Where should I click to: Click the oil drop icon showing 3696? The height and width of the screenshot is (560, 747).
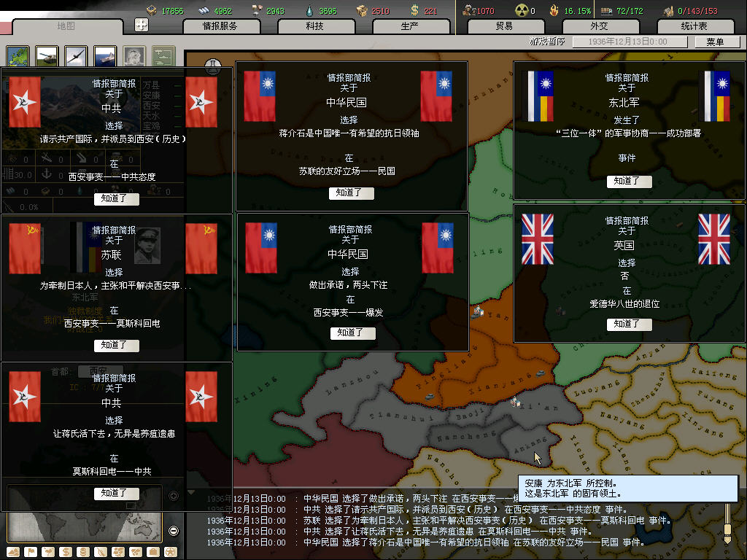pos(309,10)
